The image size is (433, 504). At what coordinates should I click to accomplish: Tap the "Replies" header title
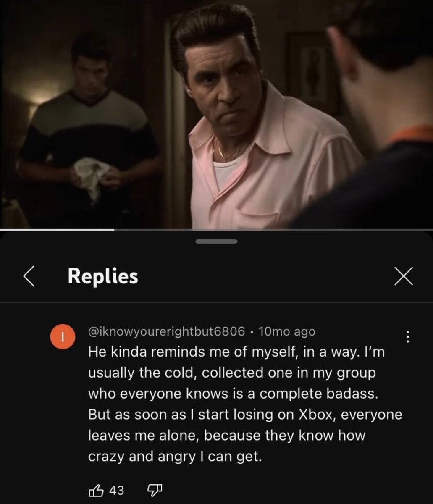[x=103, y=276]
